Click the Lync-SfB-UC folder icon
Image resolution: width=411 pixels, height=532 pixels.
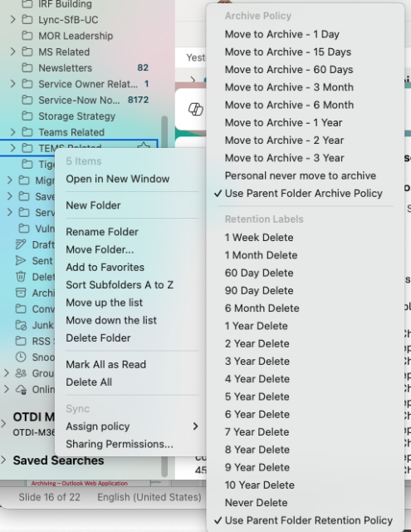tap(27, 20)
